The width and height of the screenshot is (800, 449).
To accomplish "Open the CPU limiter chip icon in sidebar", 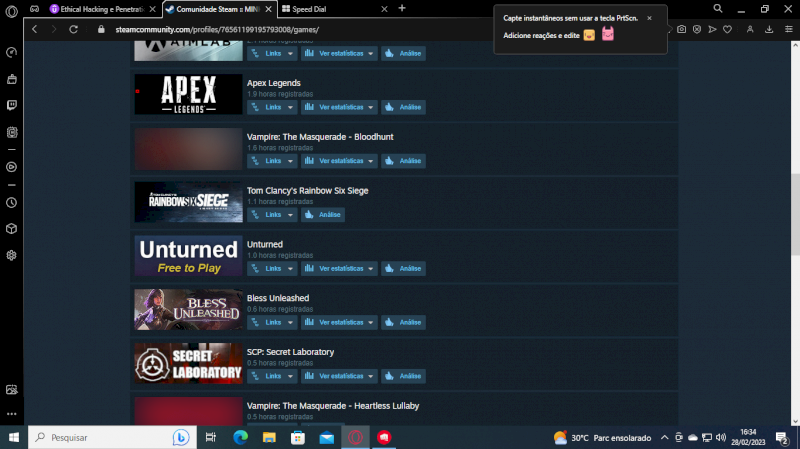I will click(x=11, y=132).
